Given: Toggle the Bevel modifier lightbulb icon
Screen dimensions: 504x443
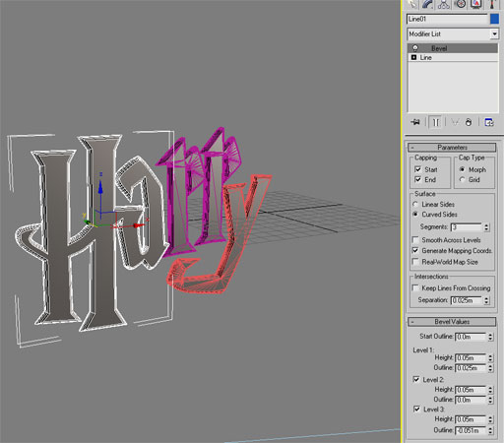Looking at the screenshot, I should pyautogui.click(x=415, y=48).
